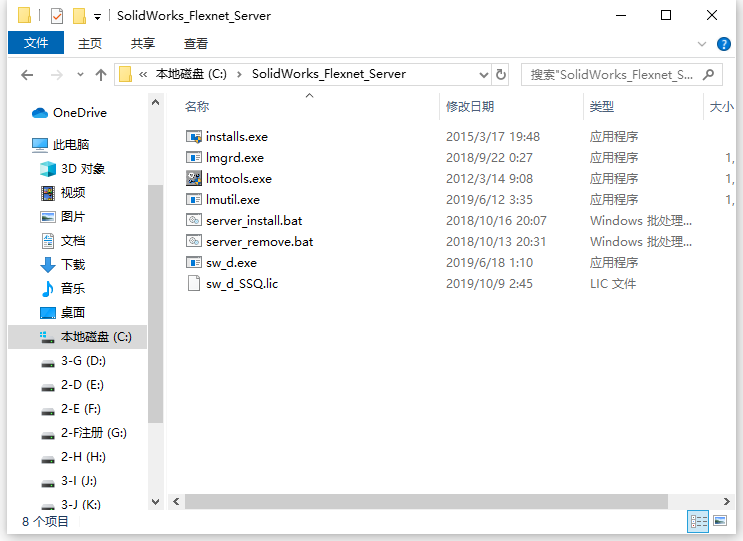
Task: Open the 2-D (E:) drive
Action: tap(72, 385)
